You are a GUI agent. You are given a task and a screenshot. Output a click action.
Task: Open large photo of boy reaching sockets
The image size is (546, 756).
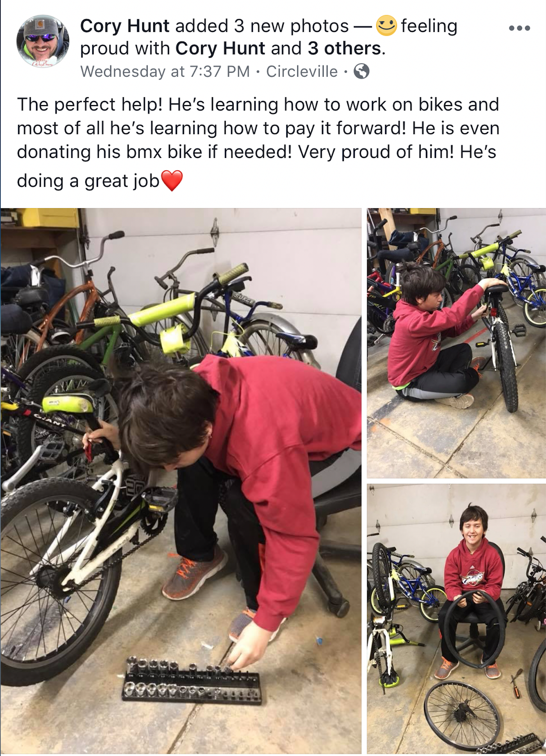click(x=181, y=481)
